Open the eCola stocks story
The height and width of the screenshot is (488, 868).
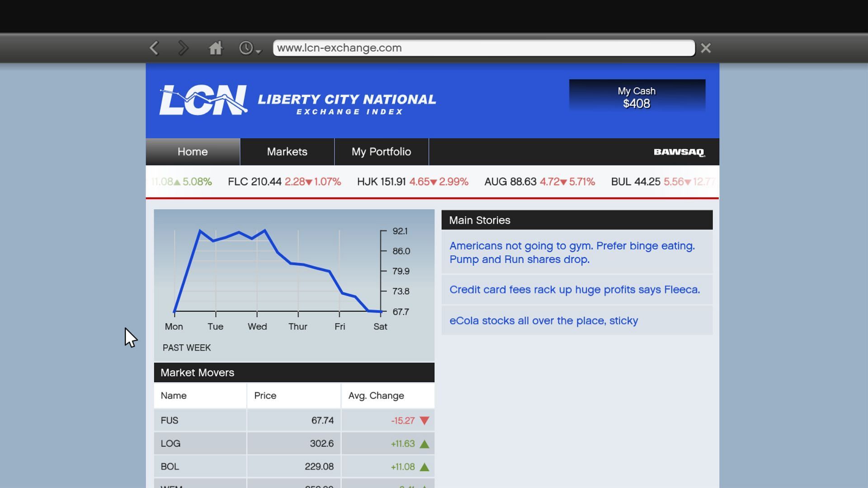tap(543, 321)
